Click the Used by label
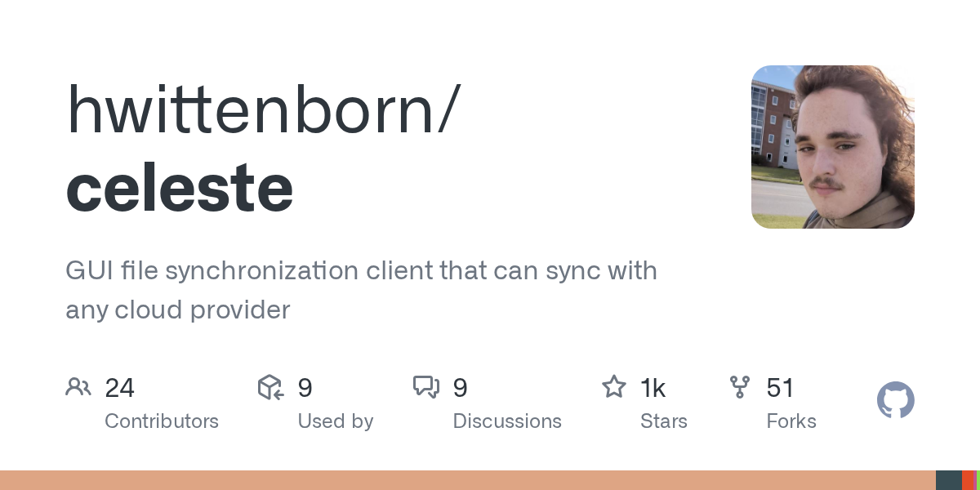 coord(335,421)
